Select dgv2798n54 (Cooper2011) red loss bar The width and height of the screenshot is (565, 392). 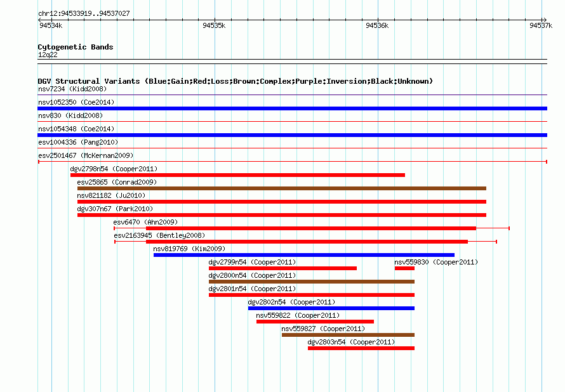[x=237, y=175]
